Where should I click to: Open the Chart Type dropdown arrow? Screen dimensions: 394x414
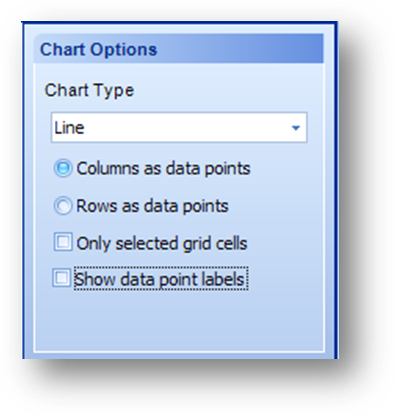(296, 128)
